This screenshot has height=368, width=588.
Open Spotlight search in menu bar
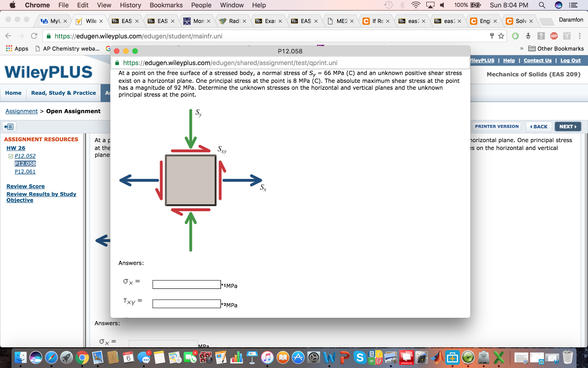542,5
